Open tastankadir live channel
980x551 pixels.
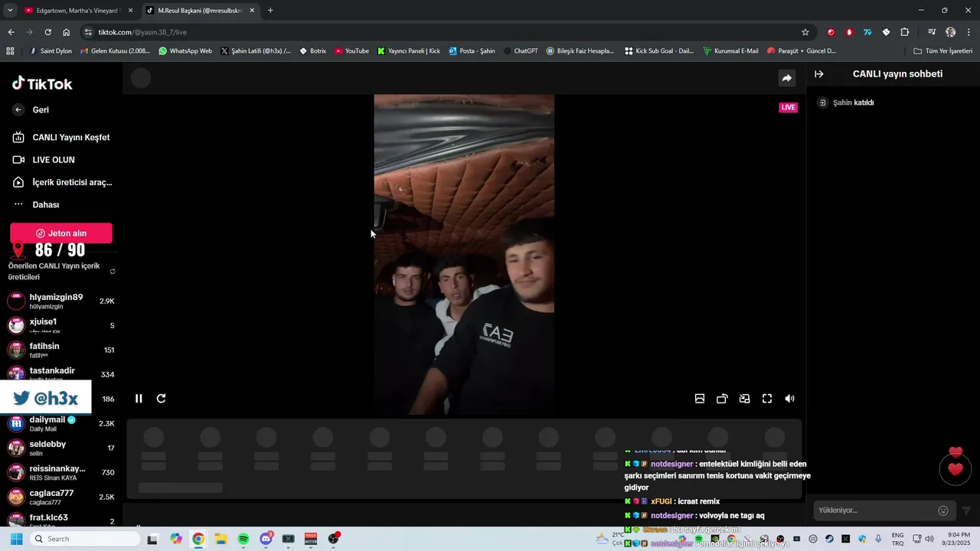(60, 374)
